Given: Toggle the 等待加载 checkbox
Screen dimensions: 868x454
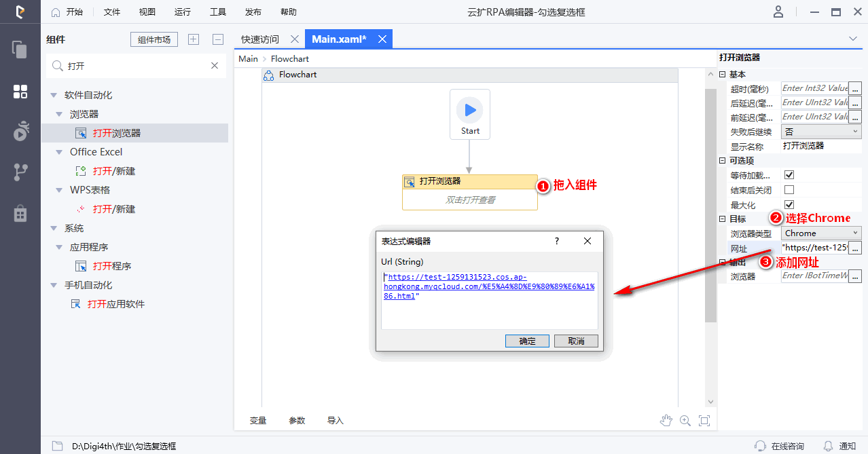Looking at the screenshot, I should pos(789,175).
